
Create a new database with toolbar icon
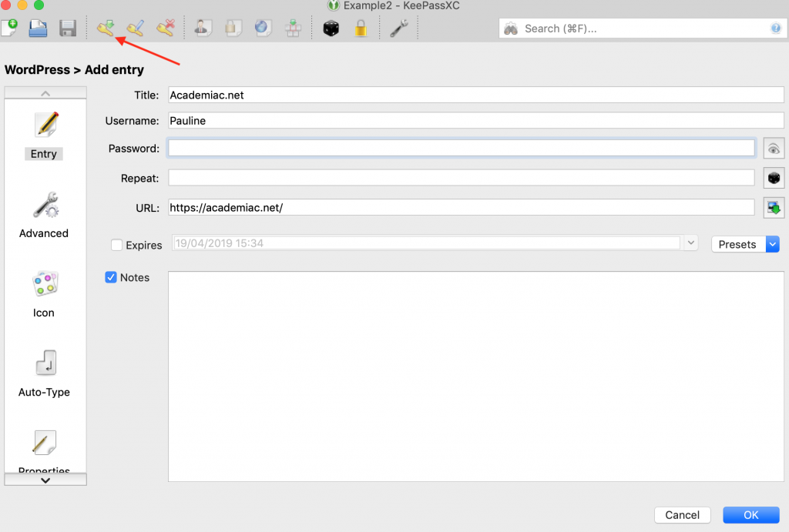point(9,28)
